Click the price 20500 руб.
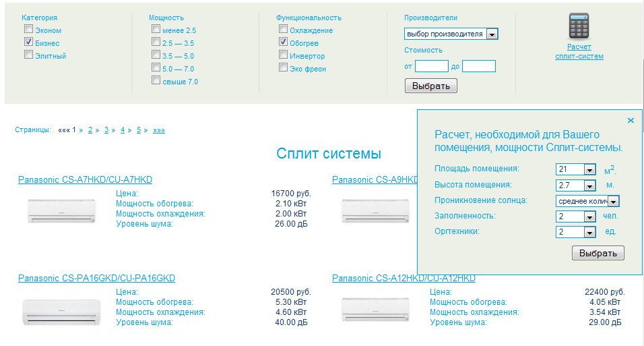Viewport: 644px width, 346px height. pyautogui.click(x=291, y=291)
